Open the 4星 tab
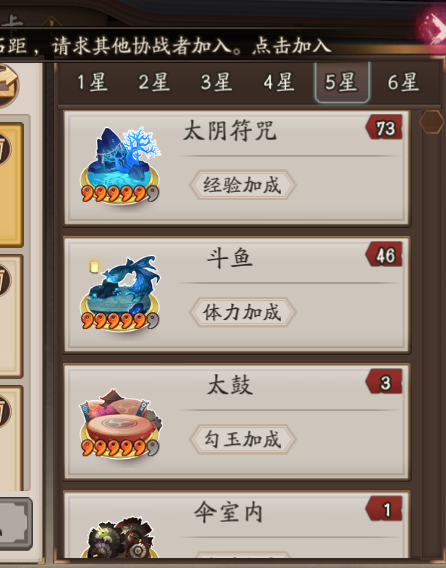This screenshot has height=568, width=446. click(279, 82)
